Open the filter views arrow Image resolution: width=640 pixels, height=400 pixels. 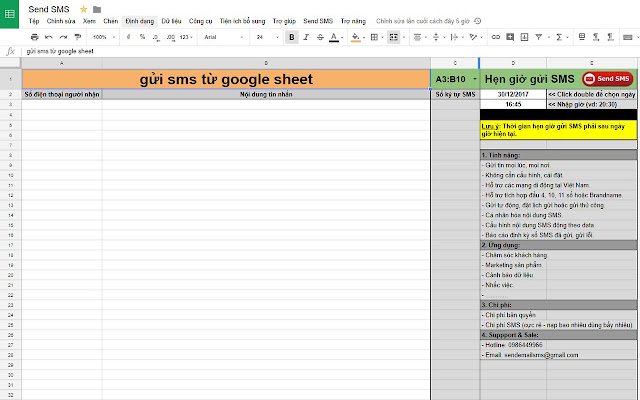coord(549,37)
